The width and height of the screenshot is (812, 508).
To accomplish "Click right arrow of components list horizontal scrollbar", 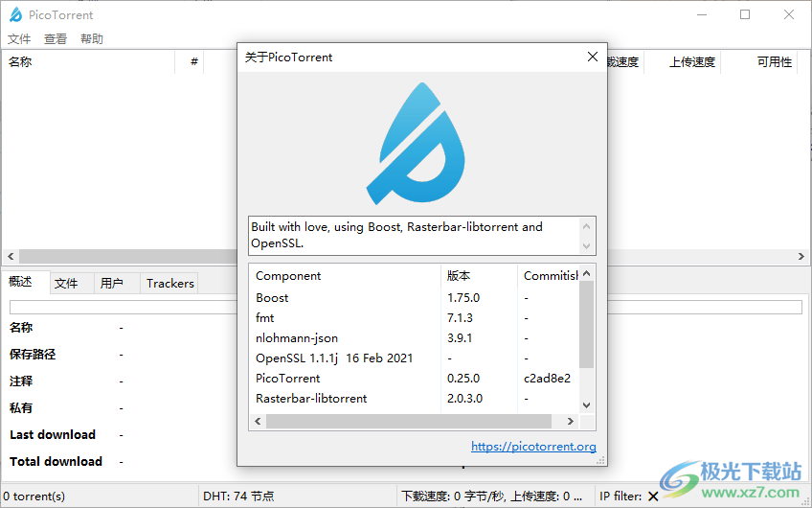I will tap(570, 422).
